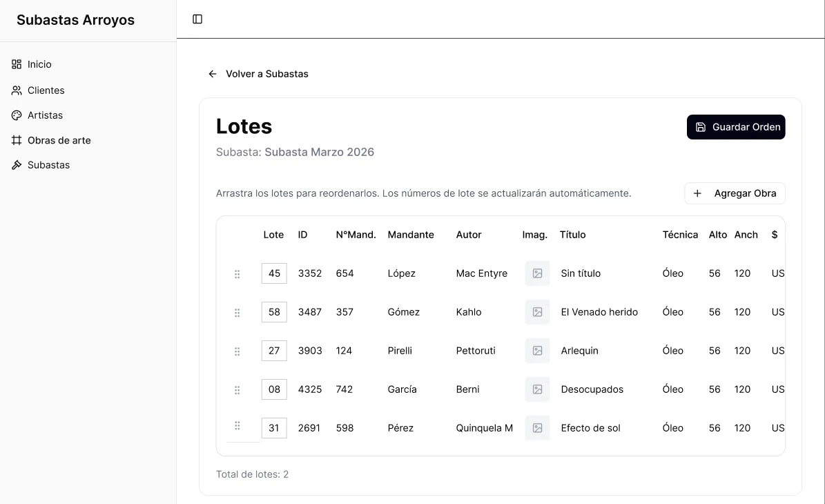
Task: Click ID cell 2691
Action: [309, 428]
